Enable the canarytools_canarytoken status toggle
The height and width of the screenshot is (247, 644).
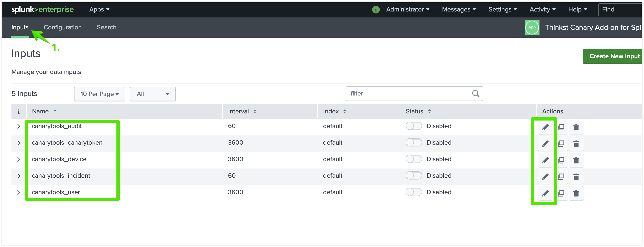(x=413, y=143)
